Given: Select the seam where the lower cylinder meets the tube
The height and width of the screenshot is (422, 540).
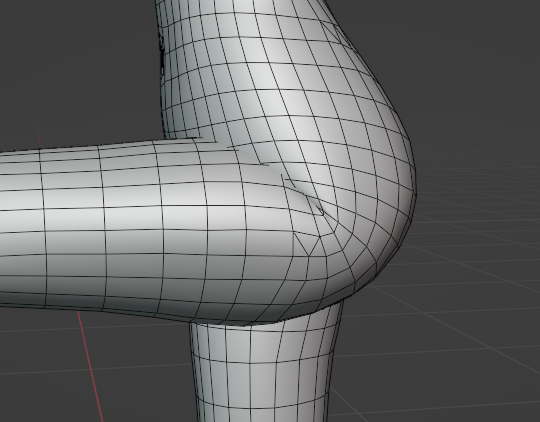Looking at the screenshot, I should pos(265,322).
